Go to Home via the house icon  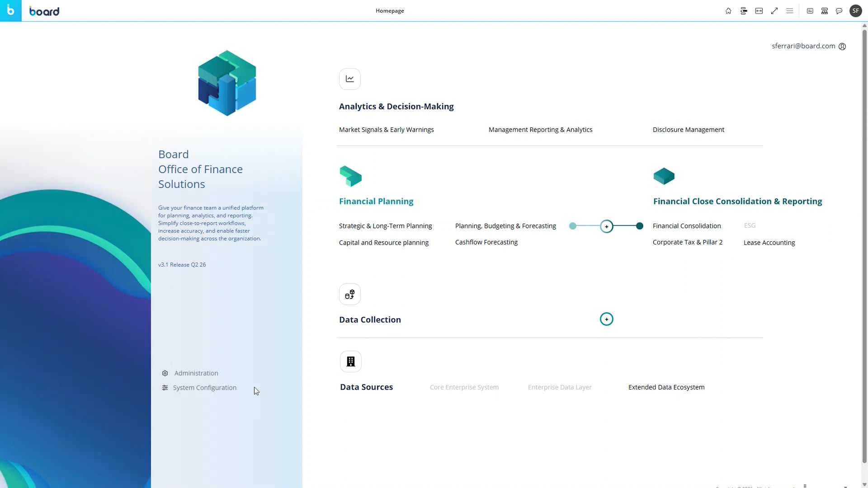click(x=728, y=11)
